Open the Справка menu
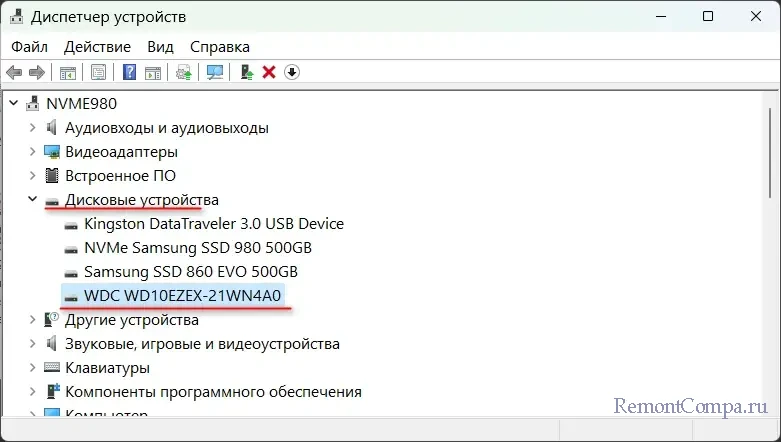 pos(219,47)
